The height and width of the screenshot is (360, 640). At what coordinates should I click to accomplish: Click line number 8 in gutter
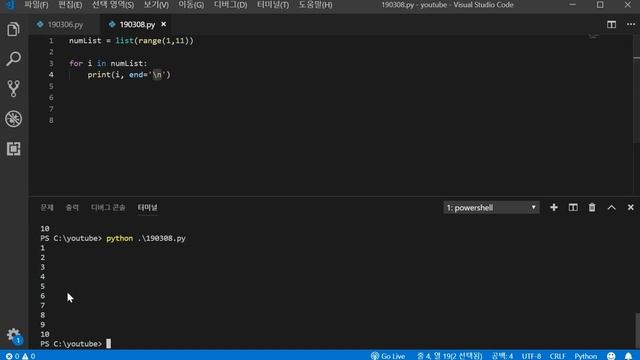click(x=51, y=120)
